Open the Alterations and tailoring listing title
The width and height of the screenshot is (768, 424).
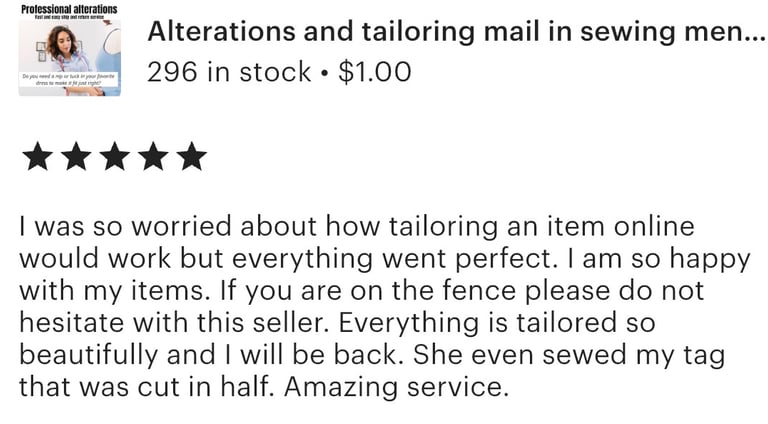(456, 31)
